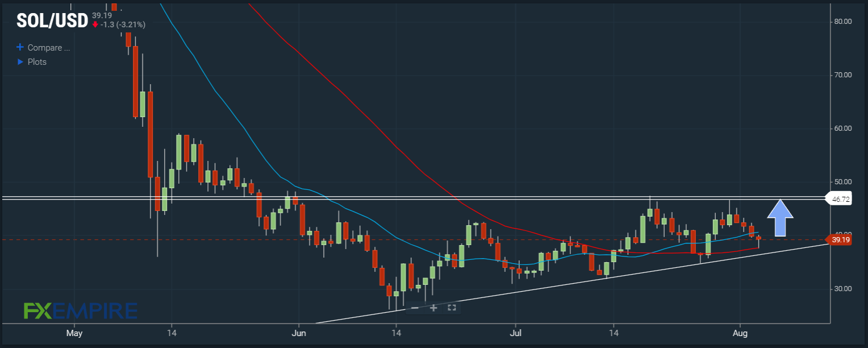Click the 39.19 current price tag

pyautogui.click(x=840, y=240)
